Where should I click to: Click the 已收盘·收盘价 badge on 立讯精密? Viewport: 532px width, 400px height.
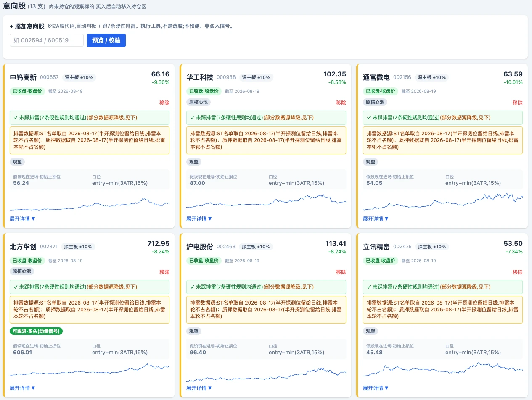(380, 261)
